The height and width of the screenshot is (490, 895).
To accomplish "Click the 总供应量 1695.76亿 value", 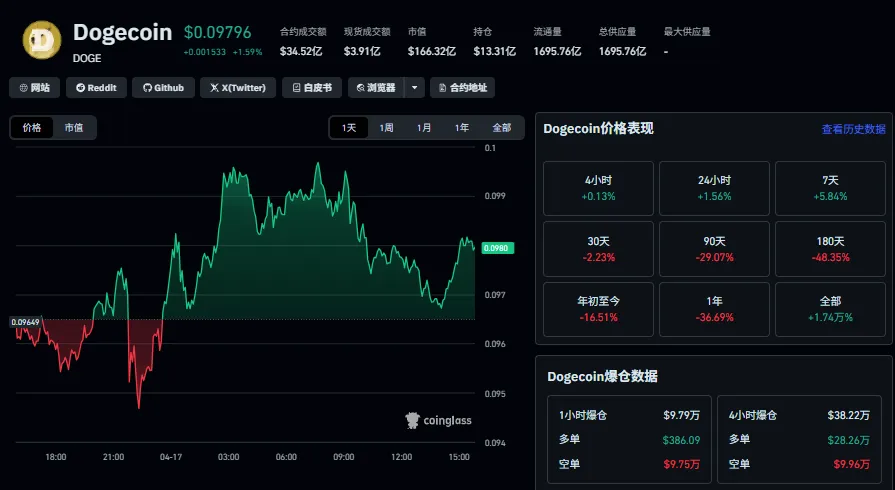I will [x=622, y=51].
